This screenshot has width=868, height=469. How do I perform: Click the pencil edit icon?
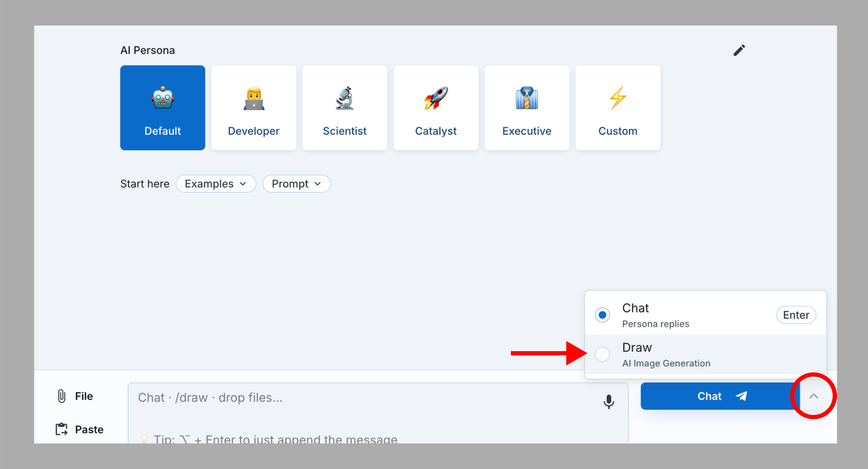point(739,50)
